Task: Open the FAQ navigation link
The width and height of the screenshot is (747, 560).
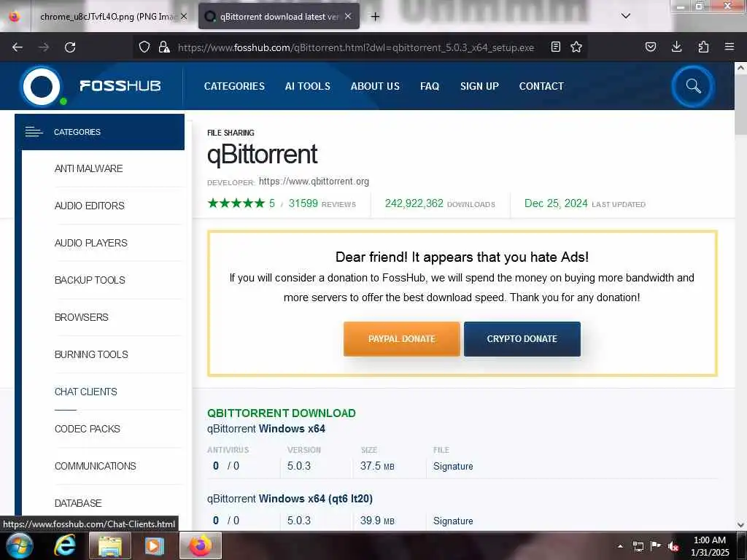Action: coord(430,86)
